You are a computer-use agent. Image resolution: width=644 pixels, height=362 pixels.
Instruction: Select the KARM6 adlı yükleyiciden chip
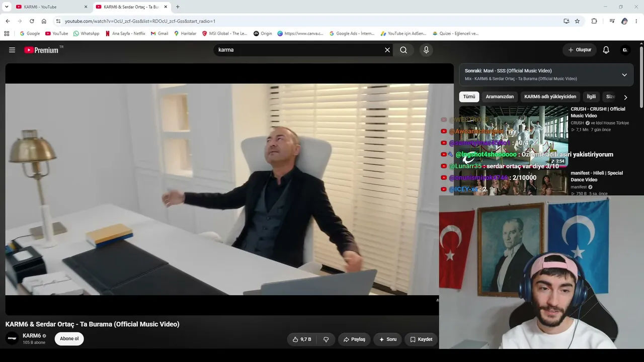[x=550, y=97]
